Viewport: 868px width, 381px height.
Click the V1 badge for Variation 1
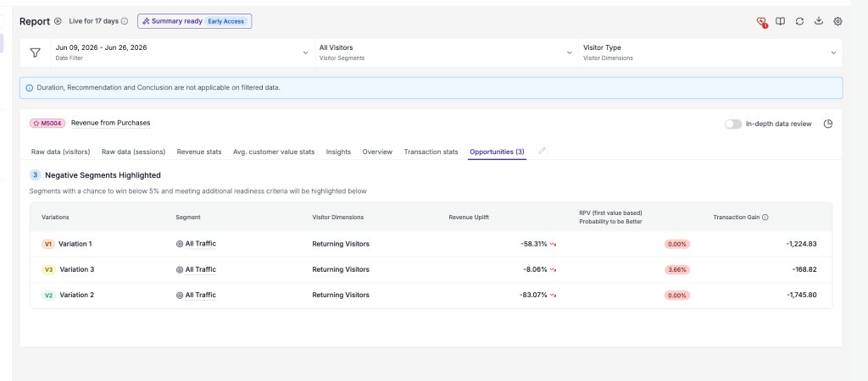point(48,244)
